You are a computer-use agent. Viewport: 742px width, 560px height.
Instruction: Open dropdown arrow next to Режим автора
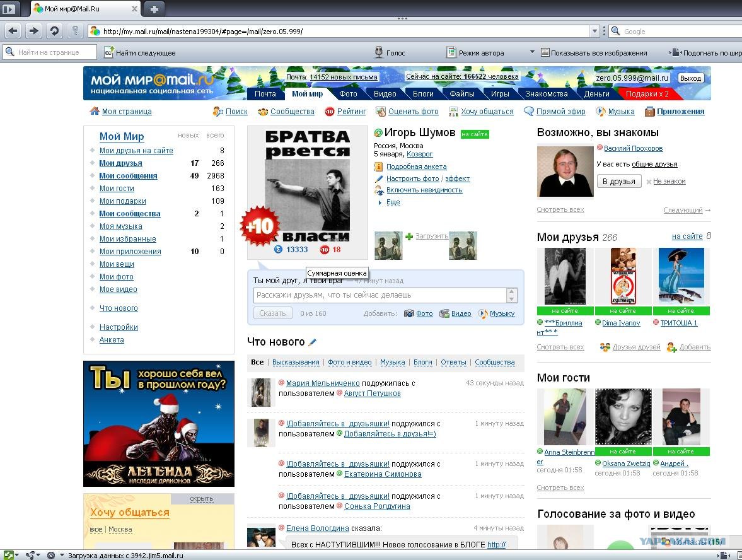(532, 52)
